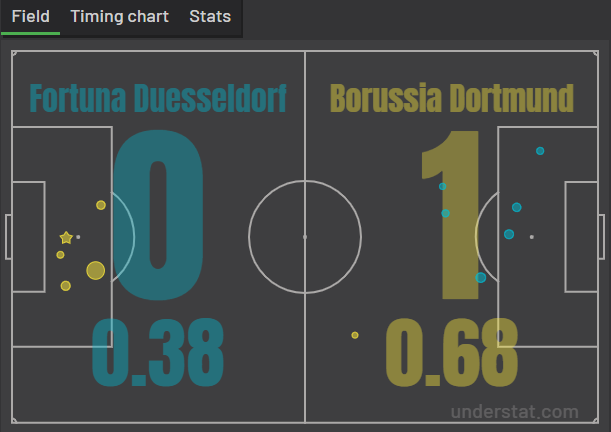Click the teal dot nearest the right penalty spot
611x432 pixels.
coord(509,234)
